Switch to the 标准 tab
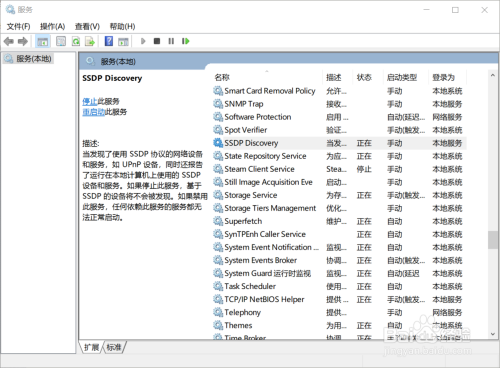 click(114, 347)
